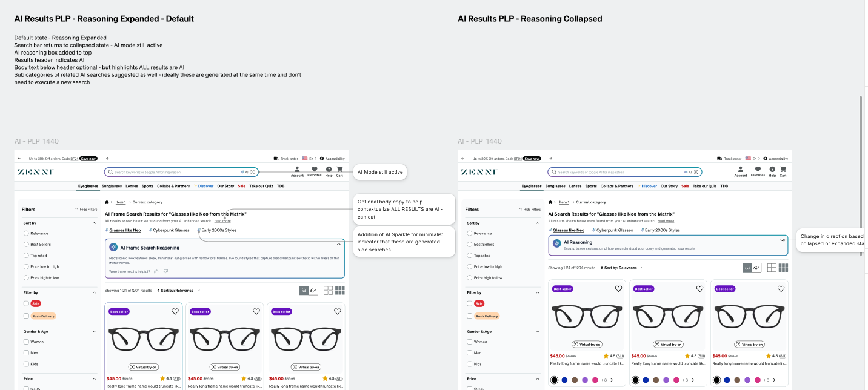Check the Sale filter checkbox

27,303
